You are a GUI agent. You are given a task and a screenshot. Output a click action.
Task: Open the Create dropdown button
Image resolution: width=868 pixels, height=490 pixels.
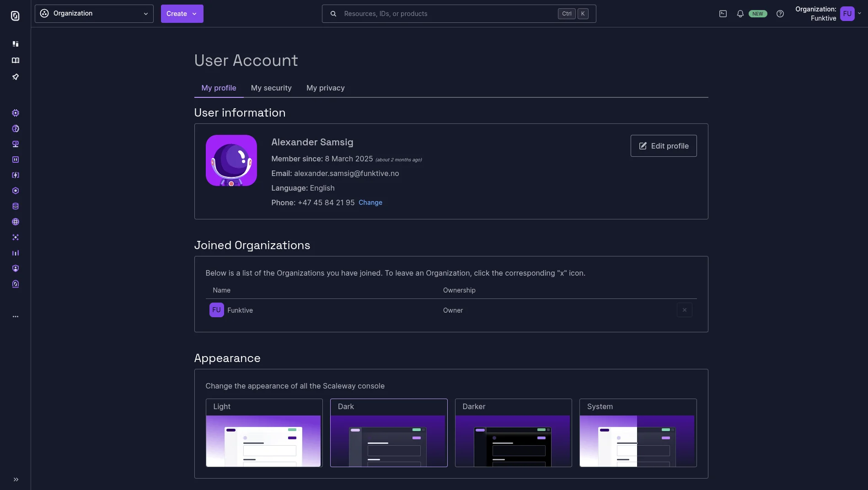point(182,14)
